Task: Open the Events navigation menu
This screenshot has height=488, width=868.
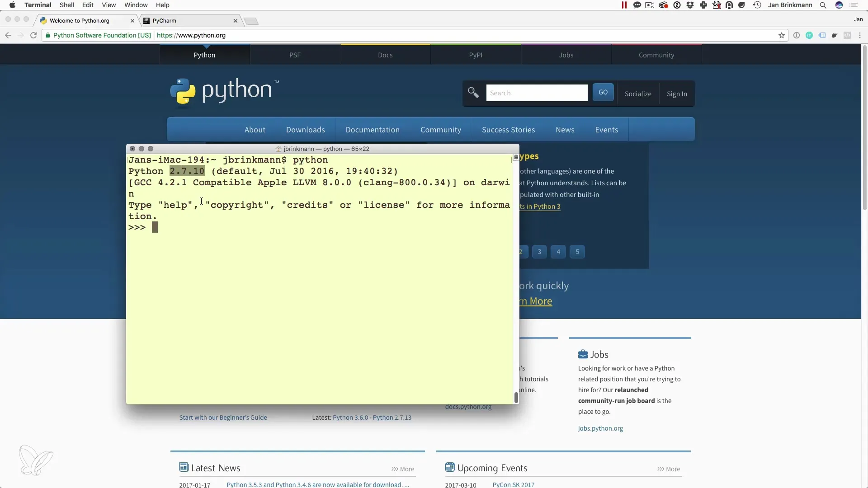Action: [607, 130]
